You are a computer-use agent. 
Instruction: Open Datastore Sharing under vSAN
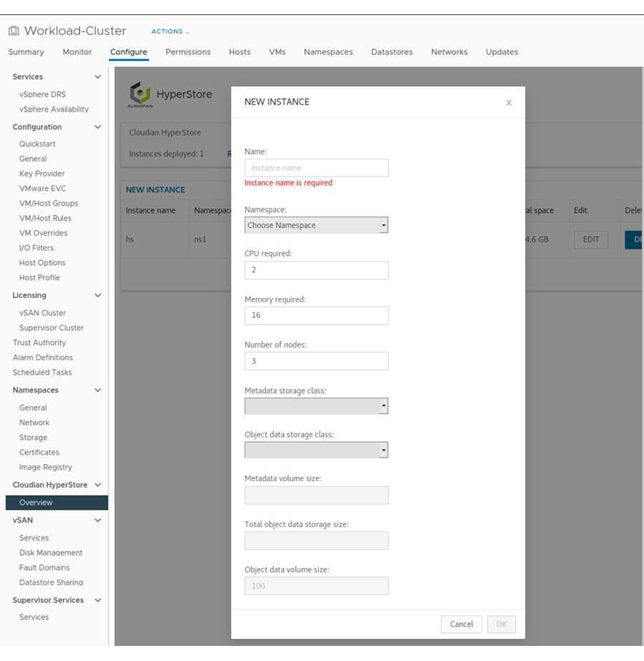pos(51,582)
